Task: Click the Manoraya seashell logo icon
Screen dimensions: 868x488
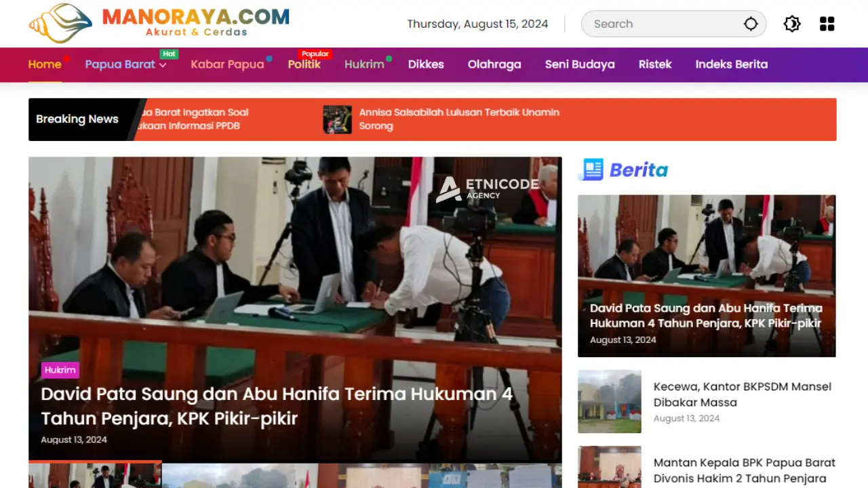Action: [60, 24]
